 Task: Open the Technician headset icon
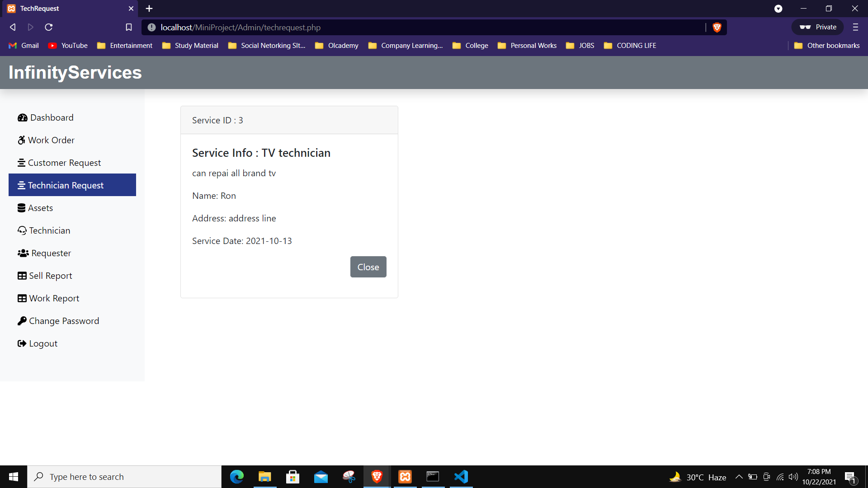coord(22,230)
